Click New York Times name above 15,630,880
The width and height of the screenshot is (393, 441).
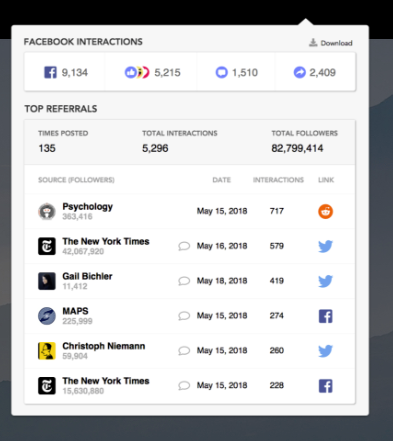pyautogui.click(x=106, y=381)
